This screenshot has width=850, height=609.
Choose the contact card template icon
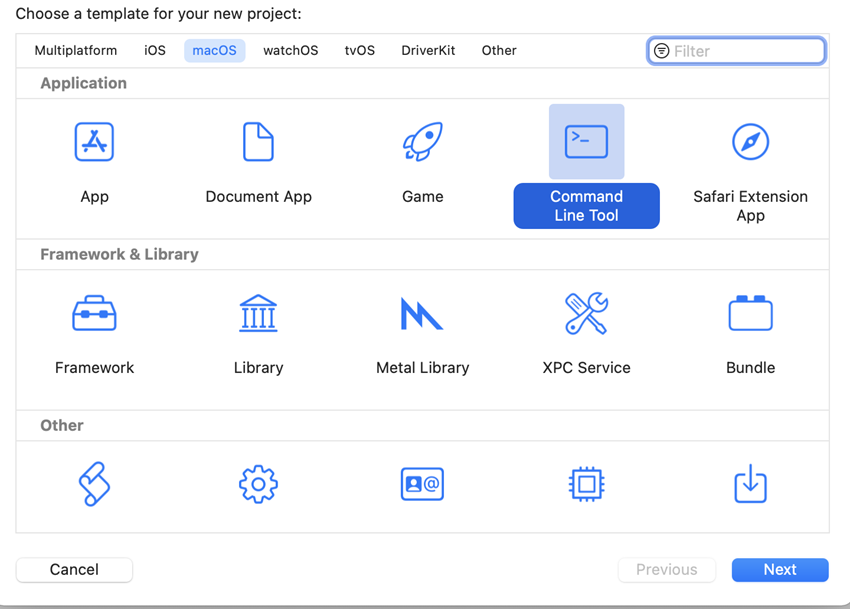click(x=422, y=484)
